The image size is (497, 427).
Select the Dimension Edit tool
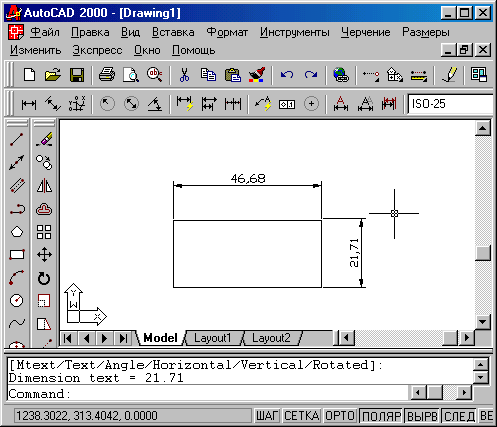click(341, 104)
